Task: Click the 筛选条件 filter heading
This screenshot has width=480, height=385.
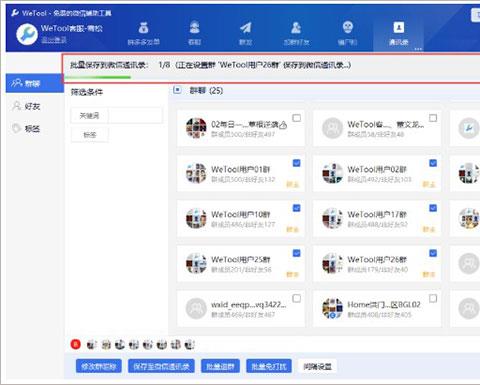Action: click(x=87, y=92)
